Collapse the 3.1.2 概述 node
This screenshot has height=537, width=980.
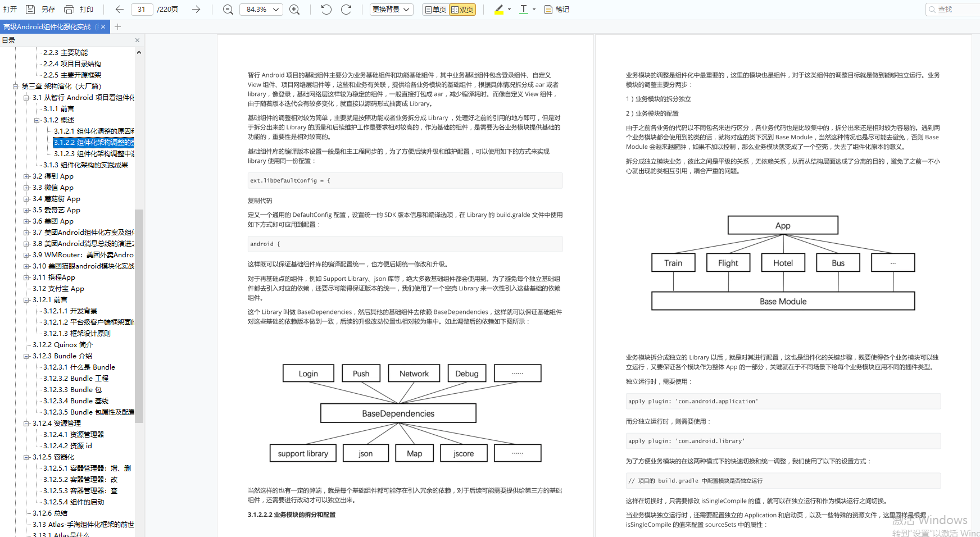(x=37, y=120)
